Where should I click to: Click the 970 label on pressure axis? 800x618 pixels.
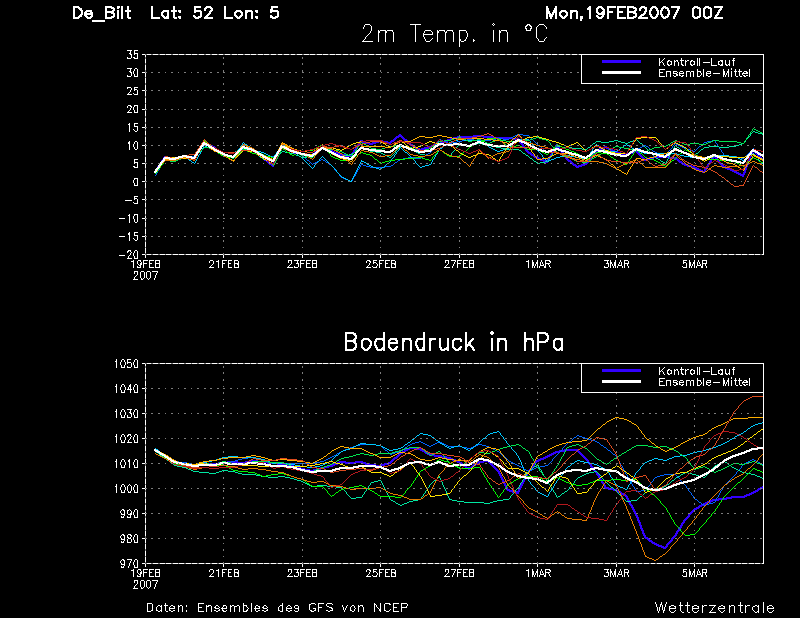pyautogui.click(x=129, y=563)
